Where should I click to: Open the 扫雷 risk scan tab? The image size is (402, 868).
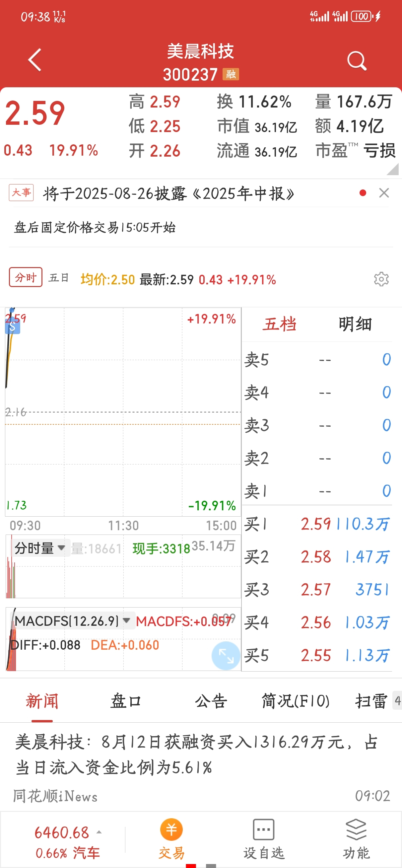click(371, 701)
